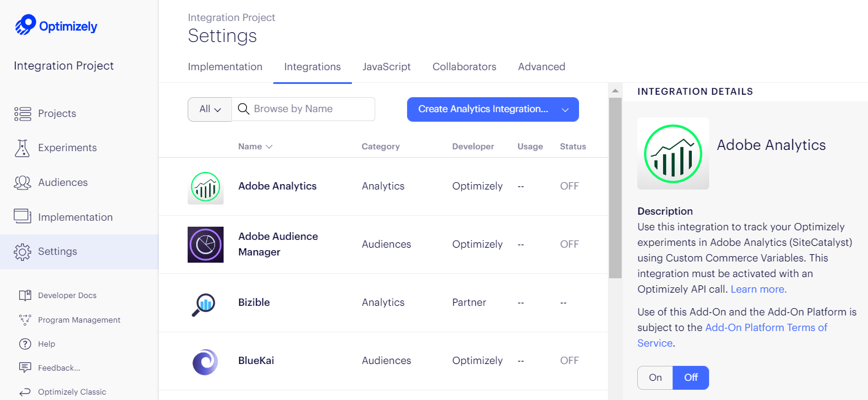Click the Adobe Analytics row icon

tap(206, 187)
